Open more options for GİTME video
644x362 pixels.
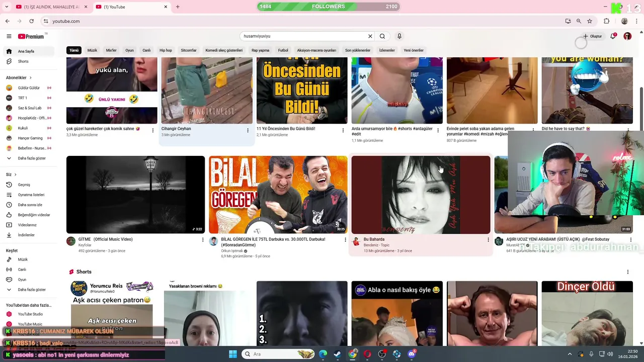[203, 240]
